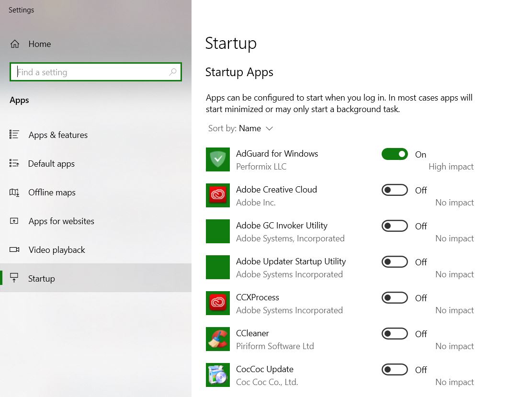The width and height of the screenshot is (532, 397).
Task: Turn on CCleaner startup toggle
Action: 395,334
